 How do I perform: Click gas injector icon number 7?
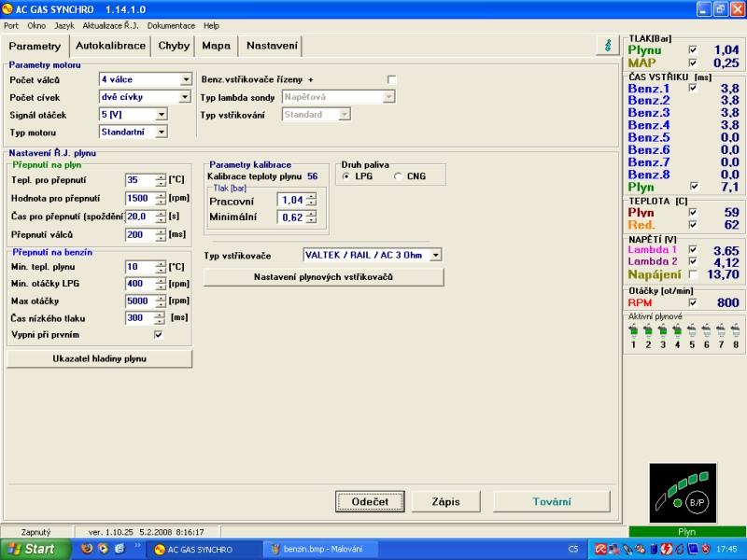click(x=721, y=329)
